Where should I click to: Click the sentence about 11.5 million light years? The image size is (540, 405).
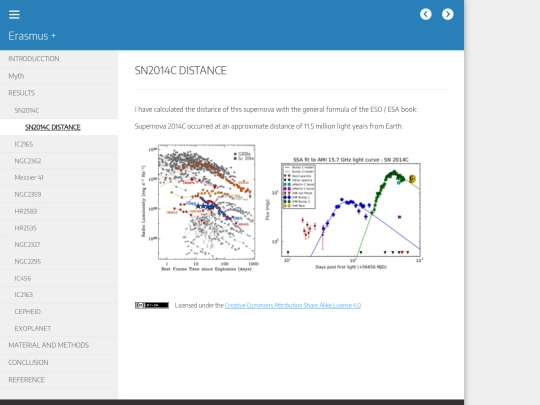coord(269,126)
